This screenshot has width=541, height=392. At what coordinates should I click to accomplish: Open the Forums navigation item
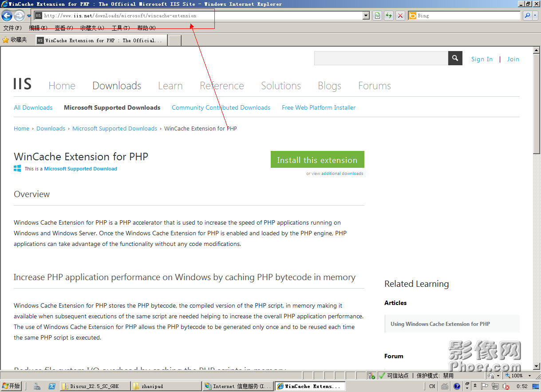pos(375,86)
